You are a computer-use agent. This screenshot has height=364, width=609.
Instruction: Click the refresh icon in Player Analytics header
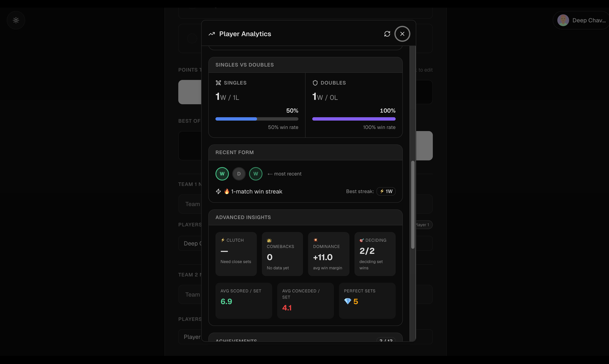tap(387, 34)
